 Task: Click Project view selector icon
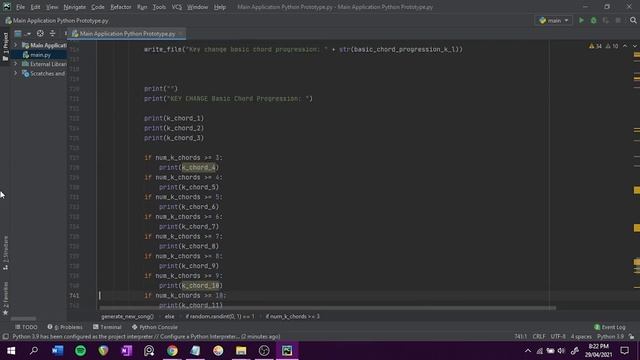[22, 34]
